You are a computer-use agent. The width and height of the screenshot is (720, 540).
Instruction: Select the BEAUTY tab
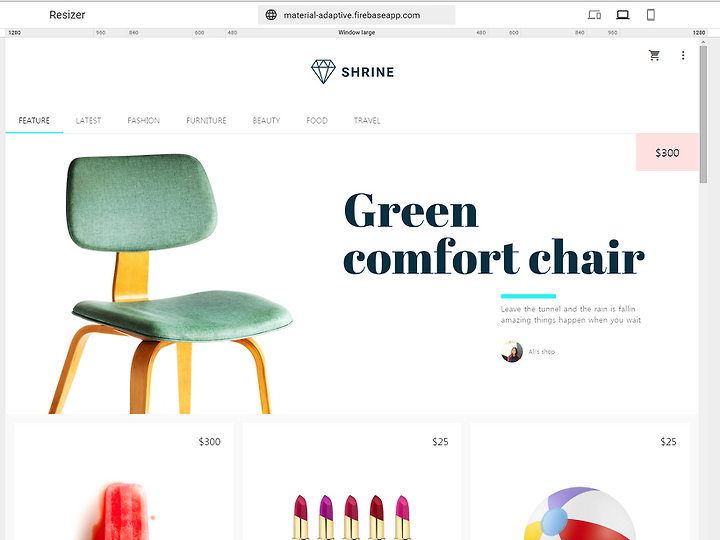(266, 121)
